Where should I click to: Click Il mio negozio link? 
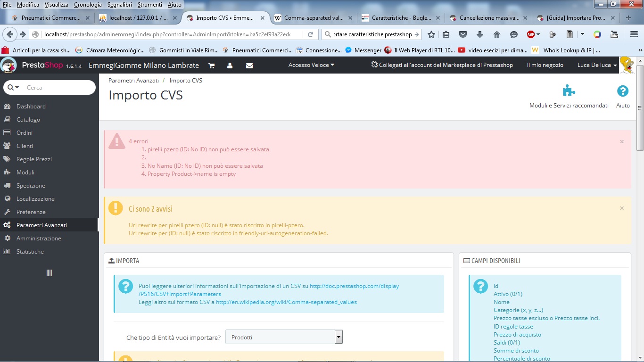[545, 65]
